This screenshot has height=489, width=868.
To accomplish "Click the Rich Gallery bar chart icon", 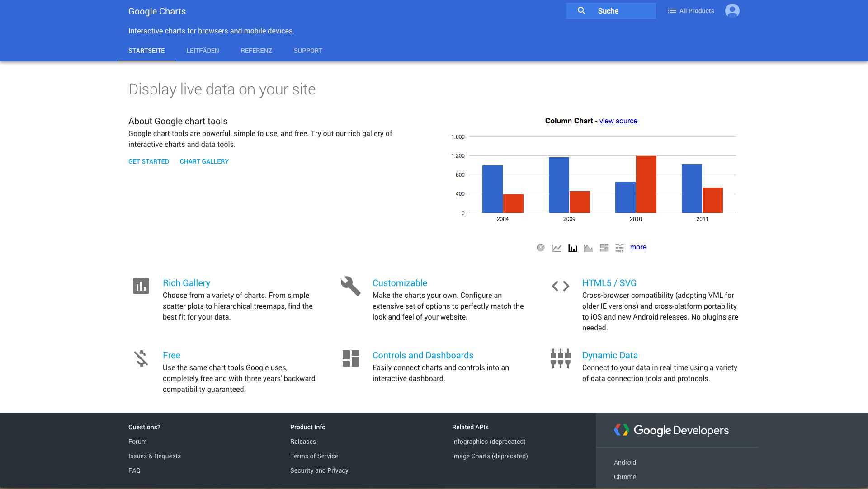I will pyautogui.click(x=141, y=286).
